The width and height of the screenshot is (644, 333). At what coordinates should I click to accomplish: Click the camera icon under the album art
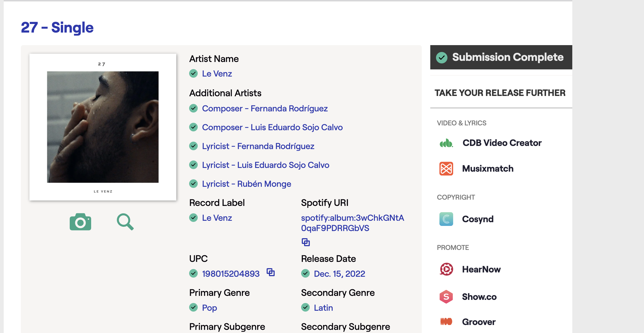pyautogui.click(x=80, y=222)
